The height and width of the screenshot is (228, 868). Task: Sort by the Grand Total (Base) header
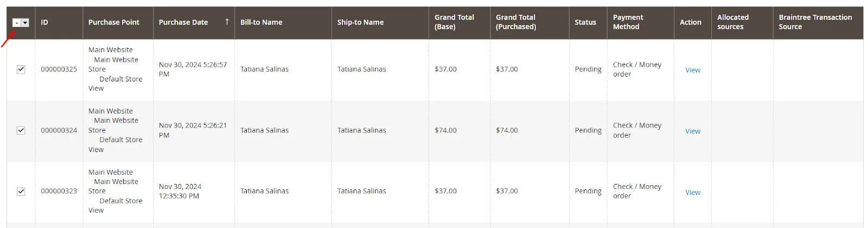[454, 22]
